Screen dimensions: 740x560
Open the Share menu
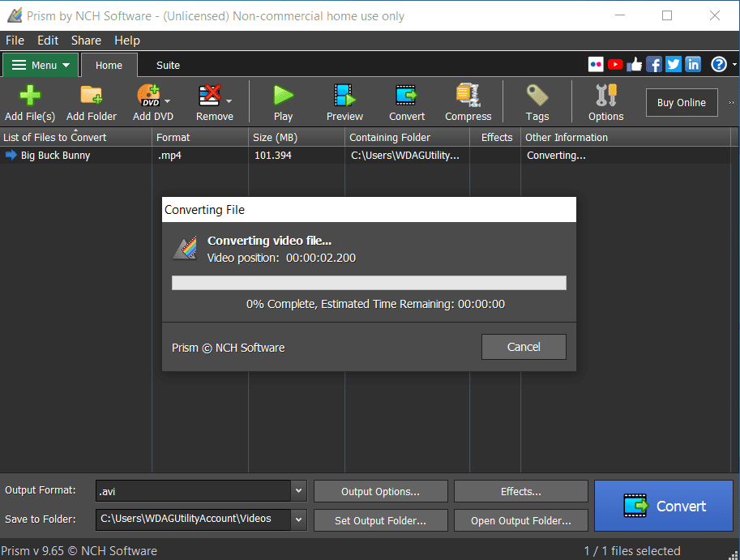86,41
